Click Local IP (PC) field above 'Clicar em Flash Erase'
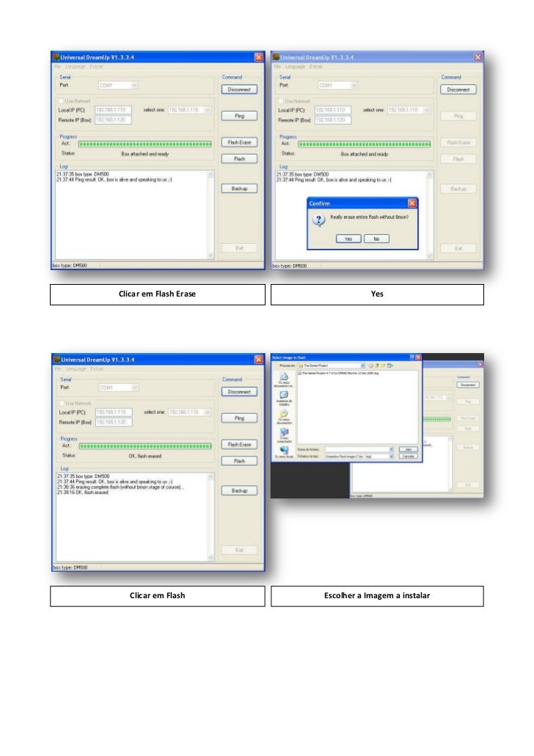534x756 pixels. tap(113, 110)
